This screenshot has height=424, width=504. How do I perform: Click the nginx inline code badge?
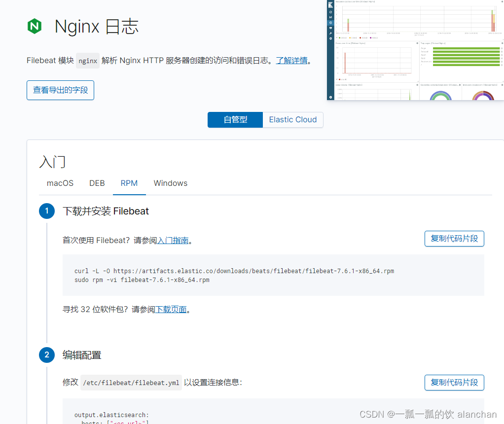pos(87,60)
